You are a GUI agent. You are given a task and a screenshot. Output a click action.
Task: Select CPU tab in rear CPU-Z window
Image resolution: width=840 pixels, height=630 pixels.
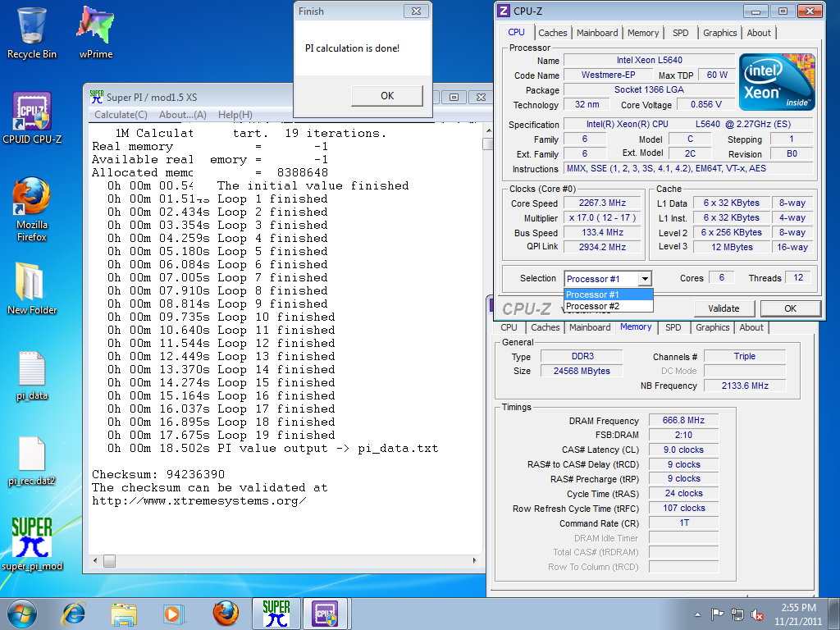[x=509, y=327]
